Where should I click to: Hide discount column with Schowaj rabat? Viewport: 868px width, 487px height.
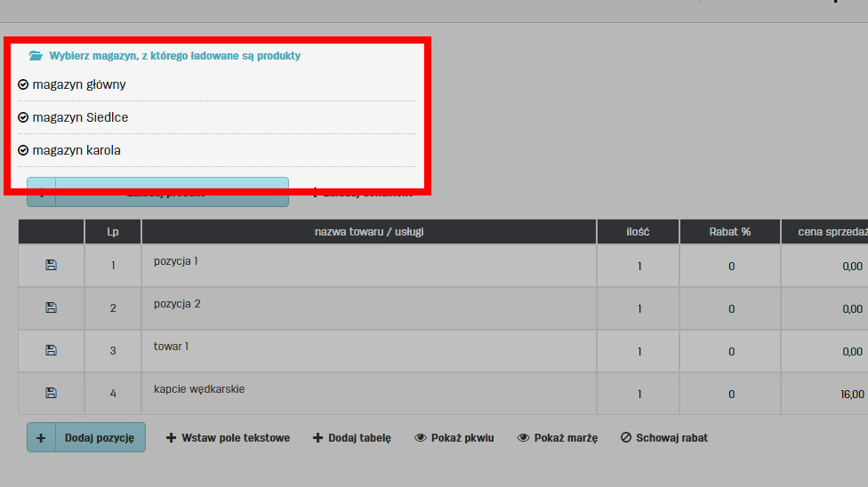click(664, 437)
